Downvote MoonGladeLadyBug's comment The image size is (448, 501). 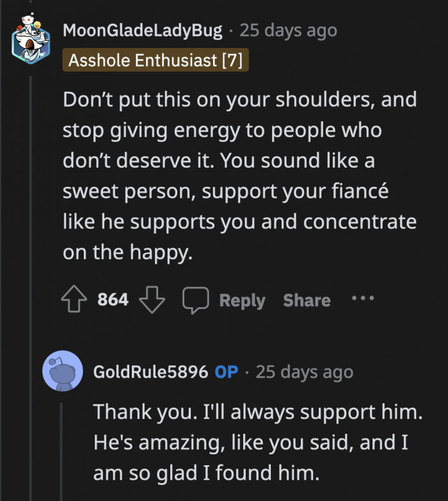coord(152,300)
